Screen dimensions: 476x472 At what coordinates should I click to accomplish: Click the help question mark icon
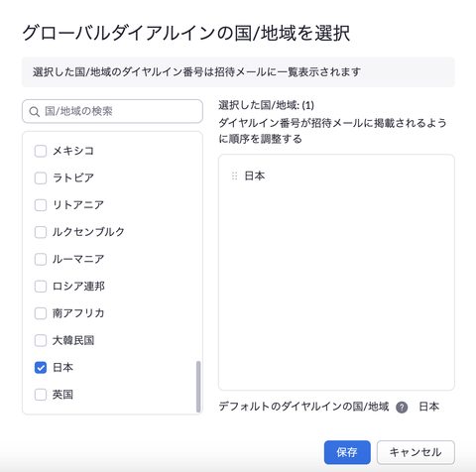pyautogui.click(x=402, y=408)
